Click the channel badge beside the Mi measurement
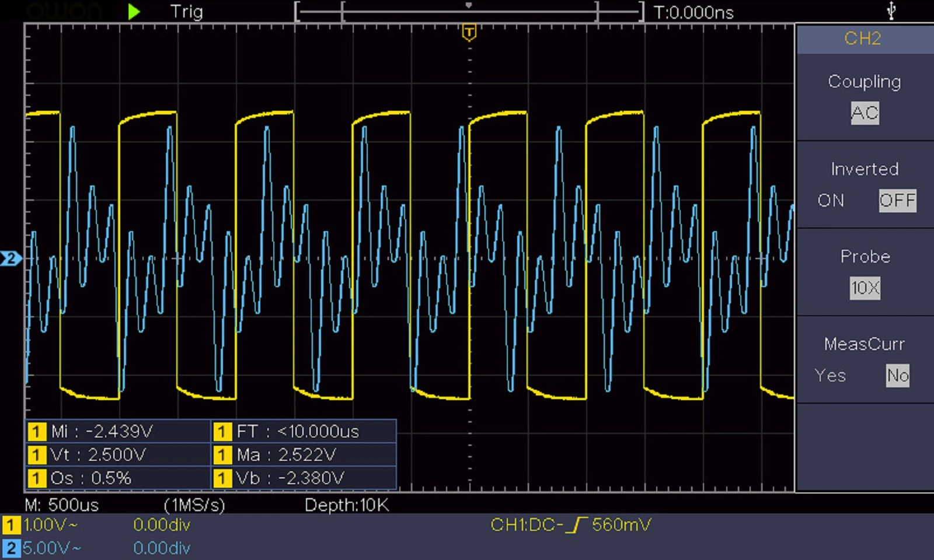 coord(36,432)
